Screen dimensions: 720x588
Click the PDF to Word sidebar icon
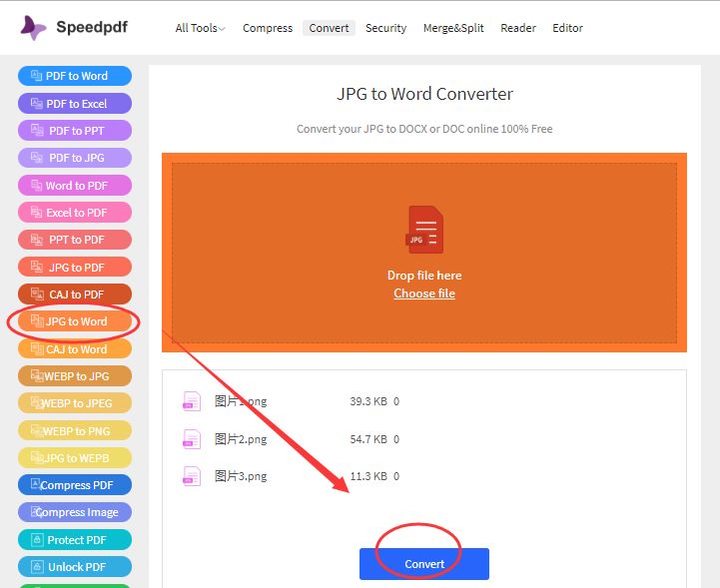(36, 75)
